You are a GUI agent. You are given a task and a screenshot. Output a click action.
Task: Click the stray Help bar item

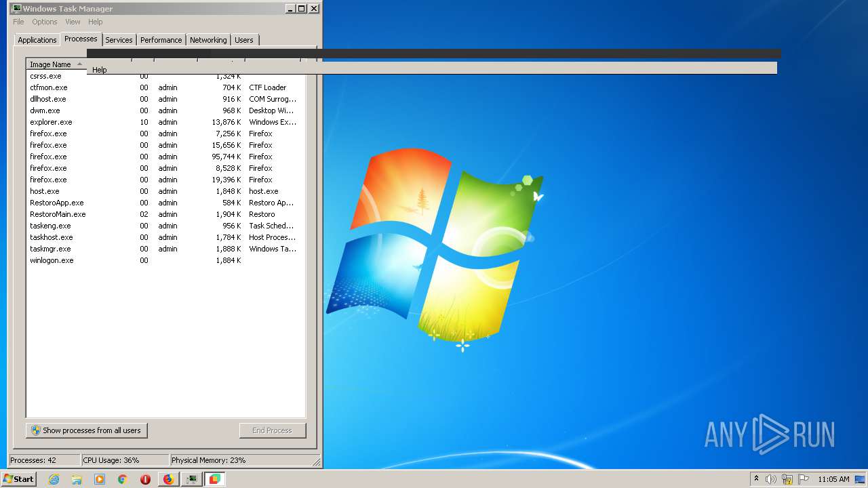pyautogui.click(x=100, y=70)
